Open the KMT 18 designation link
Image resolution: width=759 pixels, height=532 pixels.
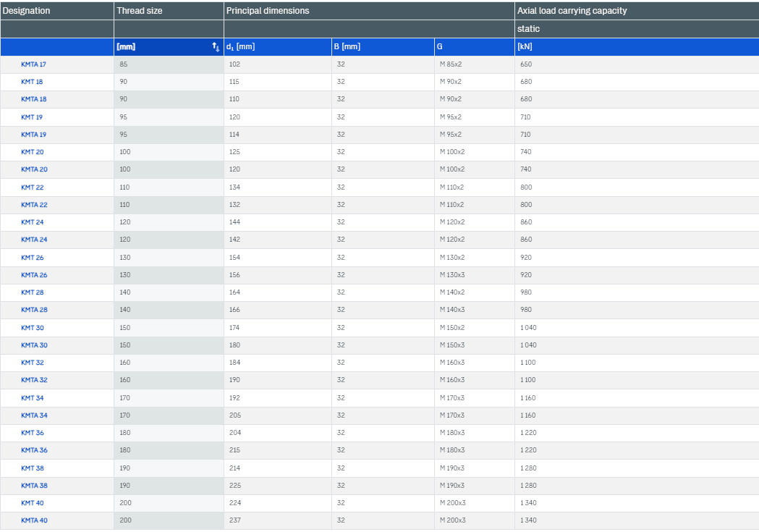pyautogui.click(x=32, y=82)
